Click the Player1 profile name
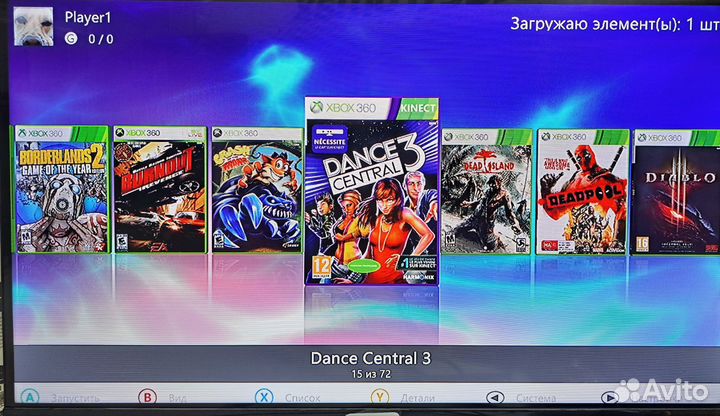This screenshot has width=720, height=416. (x=88, y=17)
